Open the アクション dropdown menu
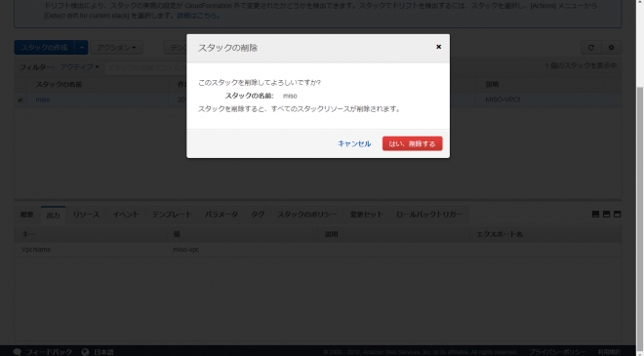This screenshot has height=356, width=644. tap(116, 48)
